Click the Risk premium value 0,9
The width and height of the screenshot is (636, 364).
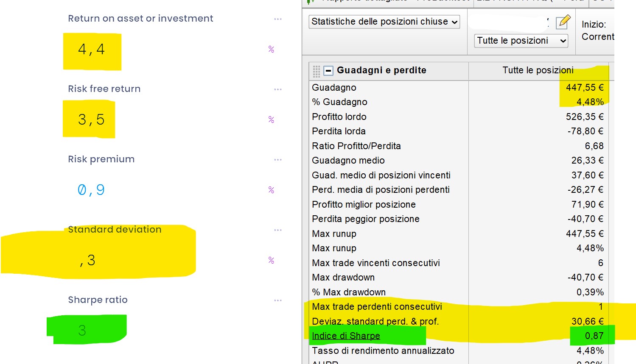click(x=91, y=190)
